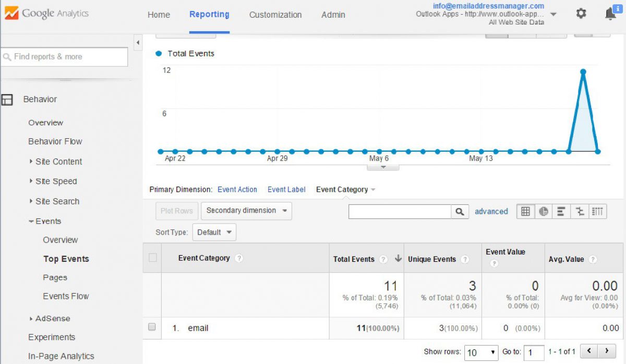Click the Find reports search field
The image size is (626, 364).
tap(65, 57)
